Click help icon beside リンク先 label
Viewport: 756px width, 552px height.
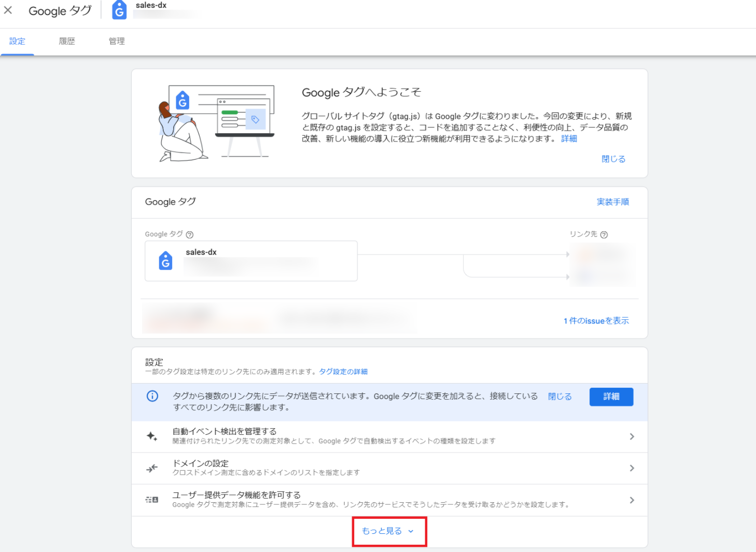click(604, 234)
